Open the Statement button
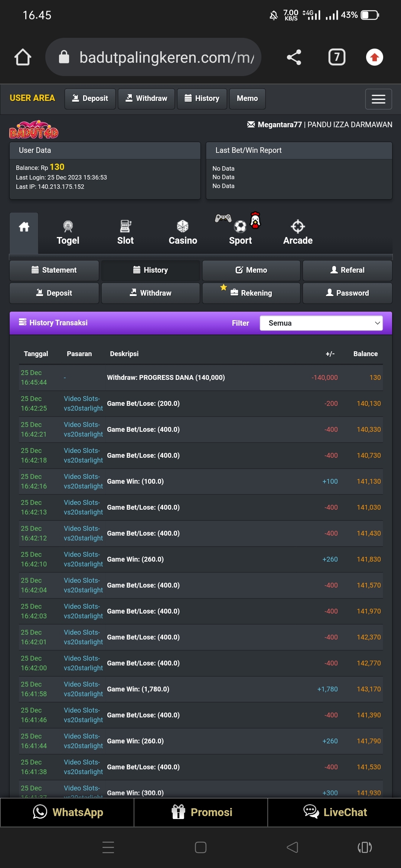Viewport: 401px width, 868px height. click(54, 270)
